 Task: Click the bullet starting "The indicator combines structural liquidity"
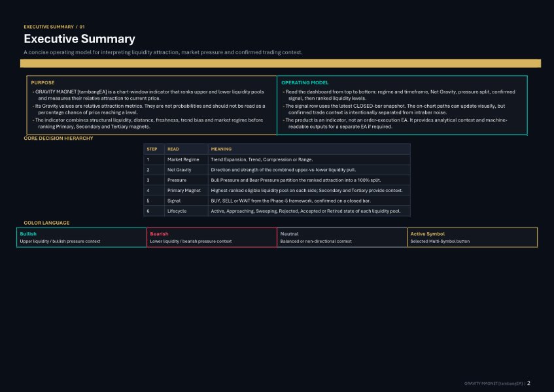(148, 123)
